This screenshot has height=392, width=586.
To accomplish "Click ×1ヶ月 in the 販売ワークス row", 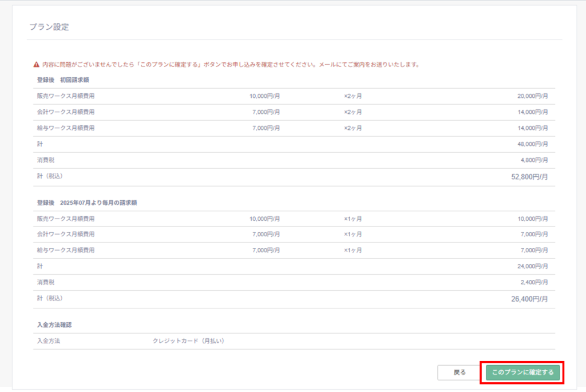I will point(353,219).
